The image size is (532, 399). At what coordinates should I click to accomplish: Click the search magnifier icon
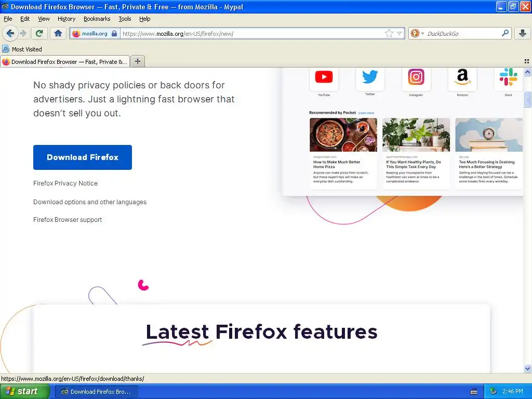click(505, 33)
